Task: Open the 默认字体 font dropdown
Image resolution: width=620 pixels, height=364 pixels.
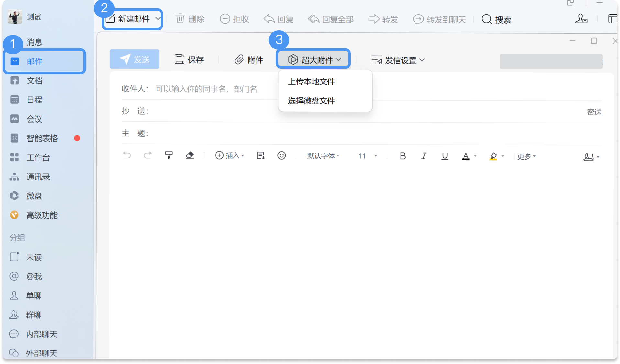Action: pos(323,156)
